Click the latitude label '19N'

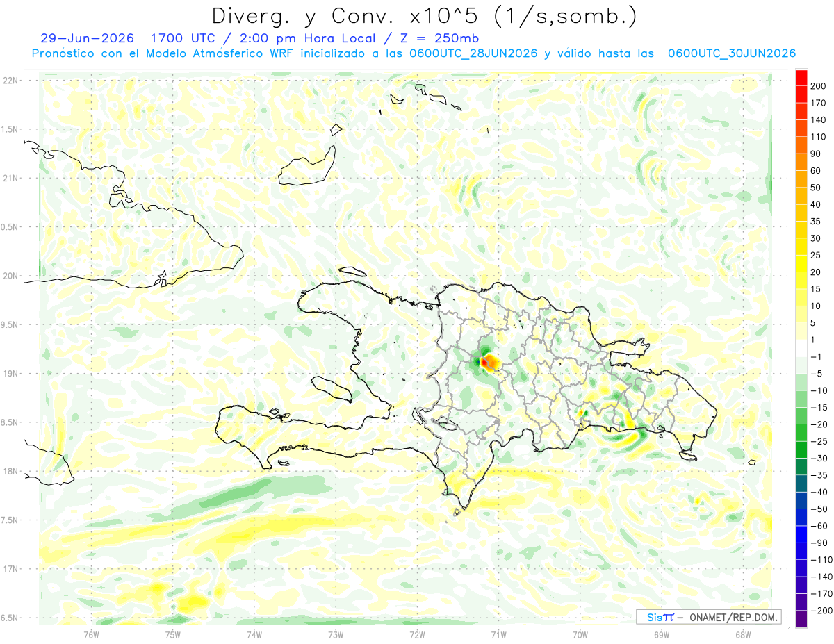pyautogui.click(x=10, y=373)
